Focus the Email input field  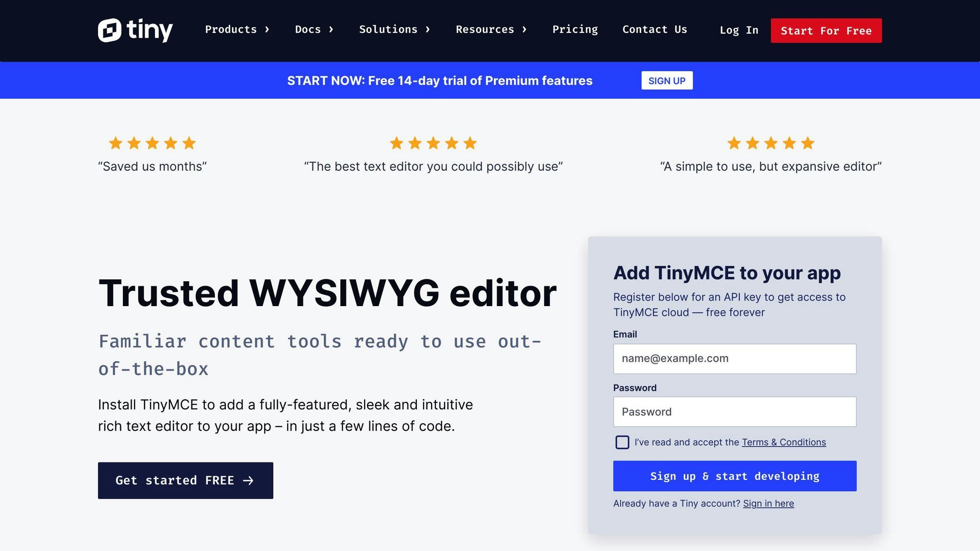735,359
